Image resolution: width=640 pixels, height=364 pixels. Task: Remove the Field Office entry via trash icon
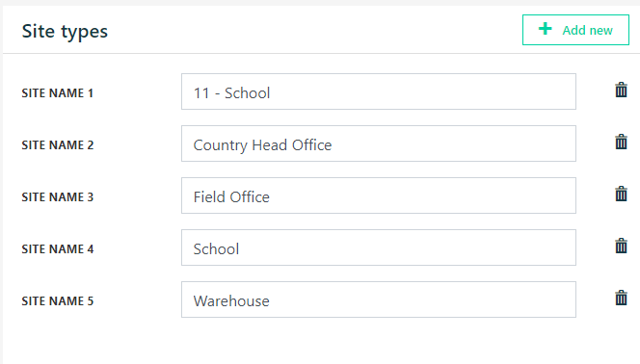click(621, 194)
